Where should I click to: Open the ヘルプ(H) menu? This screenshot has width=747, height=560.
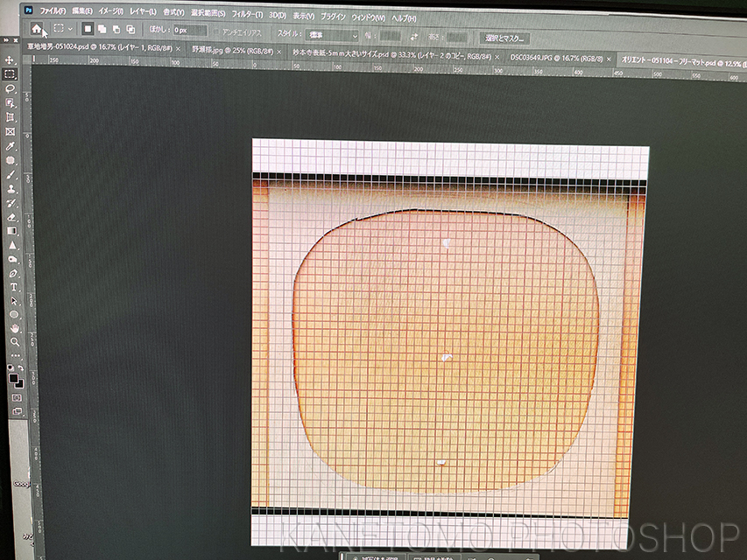[x=404, y=18]
